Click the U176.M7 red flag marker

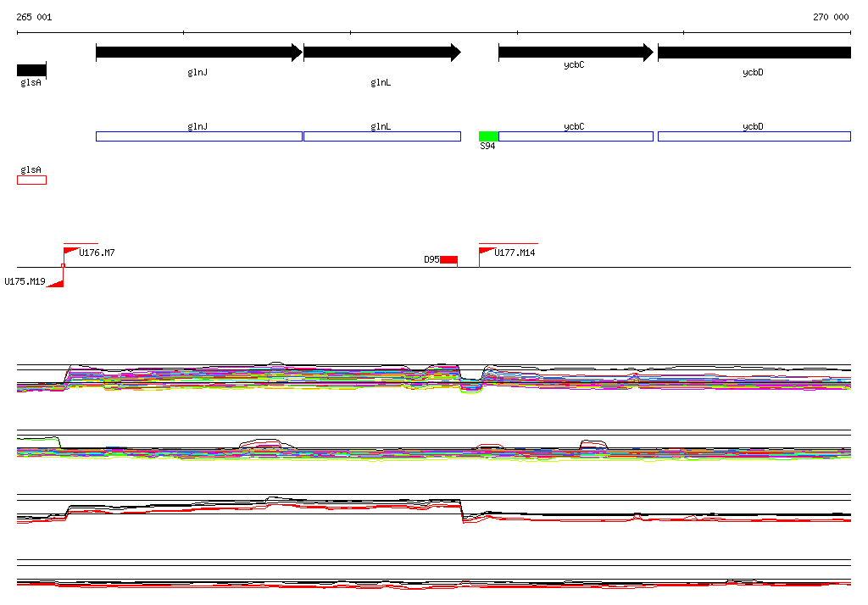tap(70, 252)
